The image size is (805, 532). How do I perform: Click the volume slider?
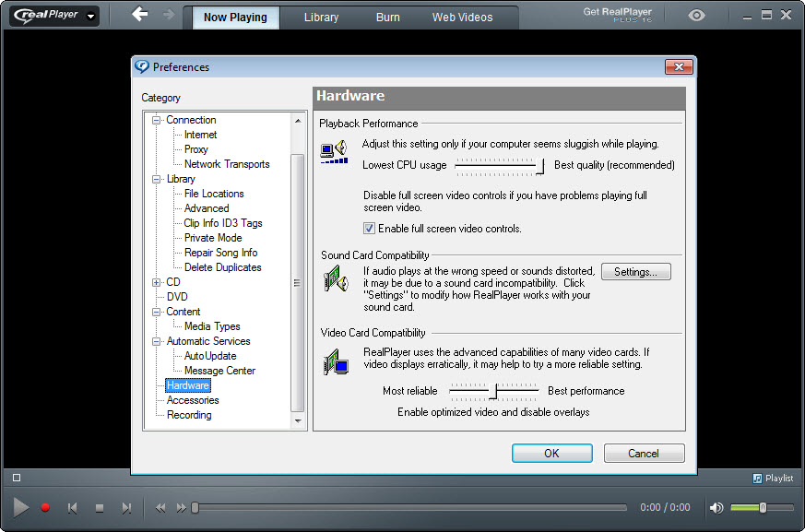762,508
